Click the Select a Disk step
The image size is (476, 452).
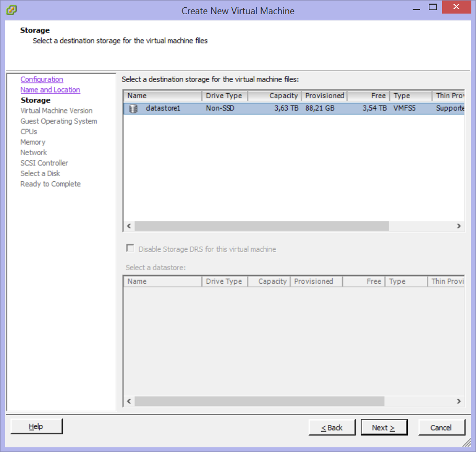pos(40,173)
